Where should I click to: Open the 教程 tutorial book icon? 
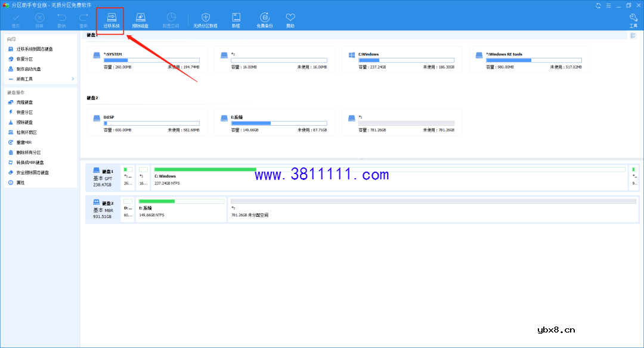click(236, 20)
